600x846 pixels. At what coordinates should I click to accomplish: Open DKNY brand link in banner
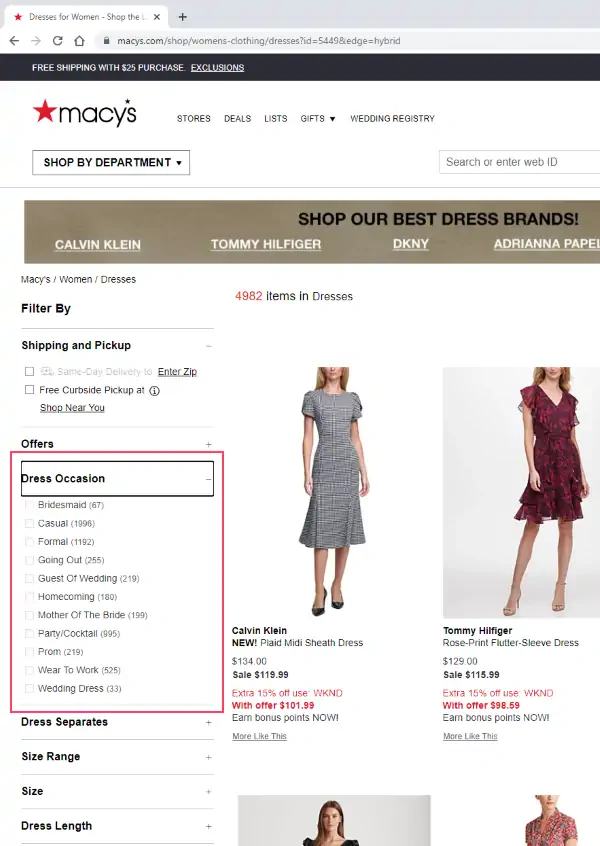click(411, 243)
